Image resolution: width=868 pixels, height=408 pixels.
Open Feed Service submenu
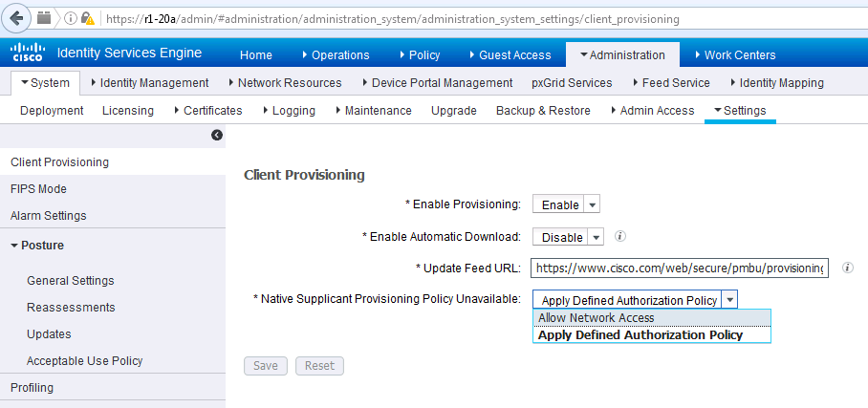coord(671,83)
